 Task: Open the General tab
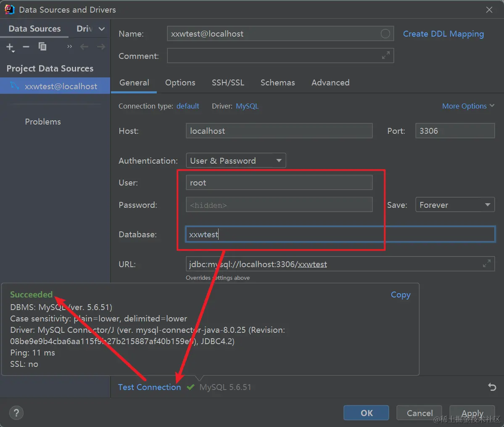click(134, 83)
